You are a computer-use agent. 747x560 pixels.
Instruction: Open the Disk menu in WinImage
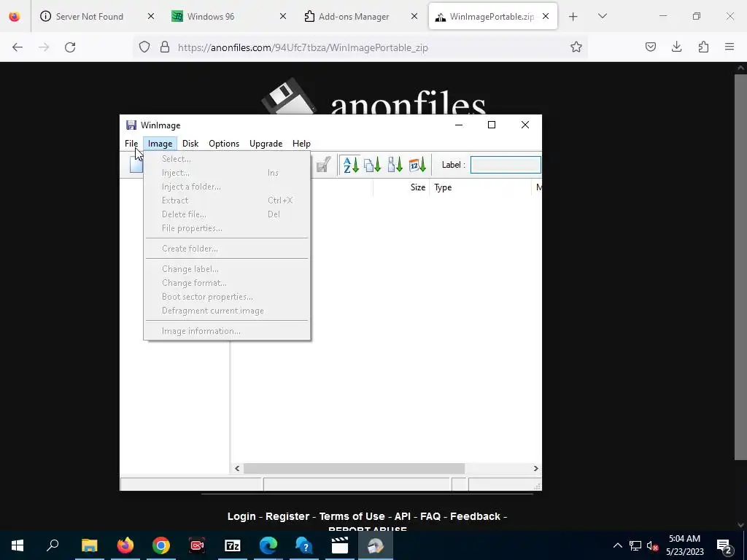190,144
